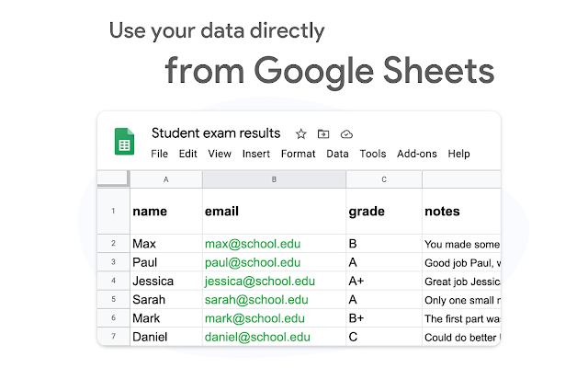Click the note 'Great job Jessic'

[461, 282]
